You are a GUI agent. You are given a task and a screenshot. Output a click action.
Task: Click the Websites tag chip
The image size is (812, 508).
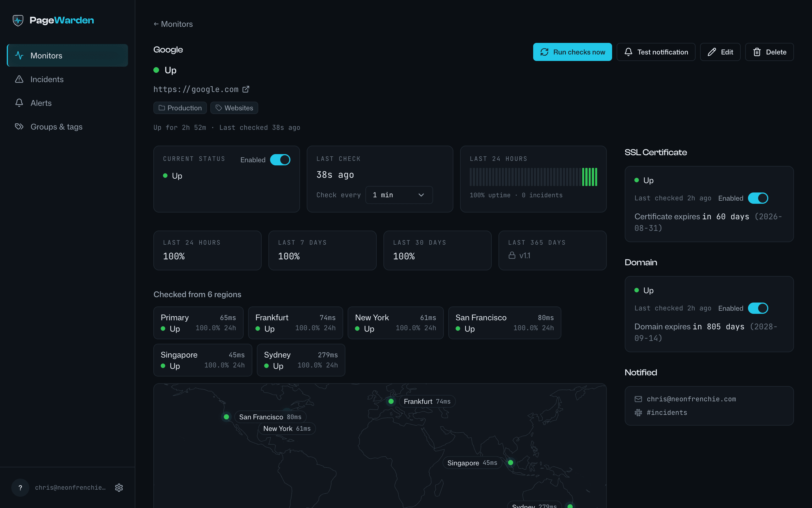tap(234, 108)
